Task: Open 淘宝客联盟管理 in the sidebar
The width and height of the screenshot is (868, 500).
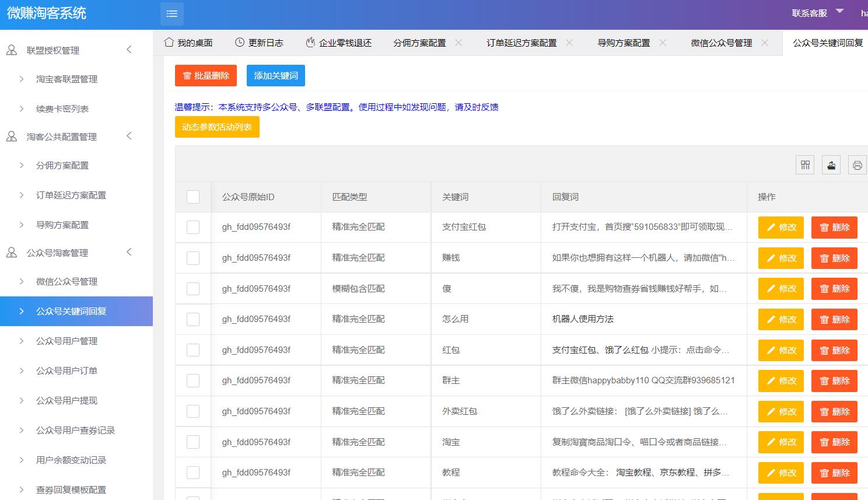Action: 66,79
